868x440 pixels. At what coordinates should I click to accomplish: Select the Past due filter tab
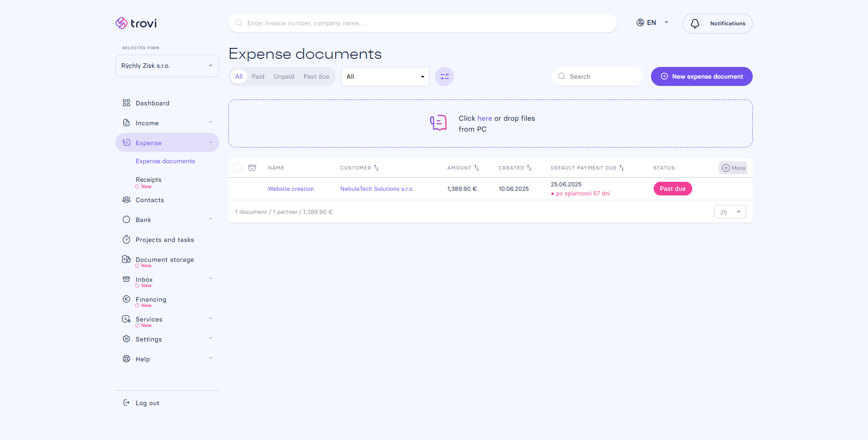point(316,76)
